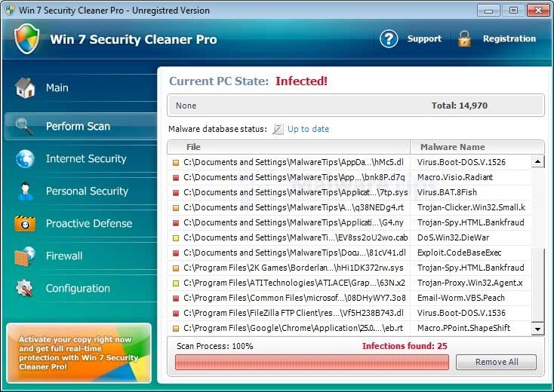This screenshot has height=392, width=554.
Task: Click the Registration padlock icon
Action: 464,39
